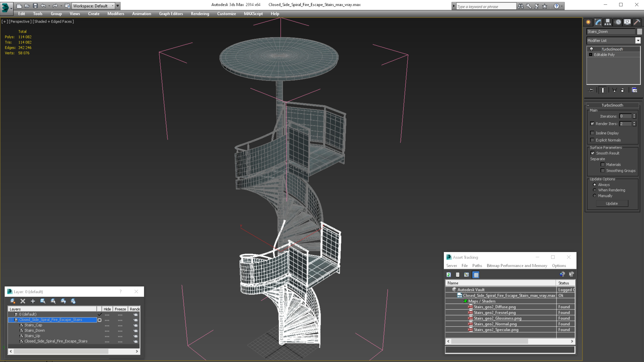Open the Modifier List dropdown
Viewport: 644px width, 362px height.
click(x=638, y=40)
